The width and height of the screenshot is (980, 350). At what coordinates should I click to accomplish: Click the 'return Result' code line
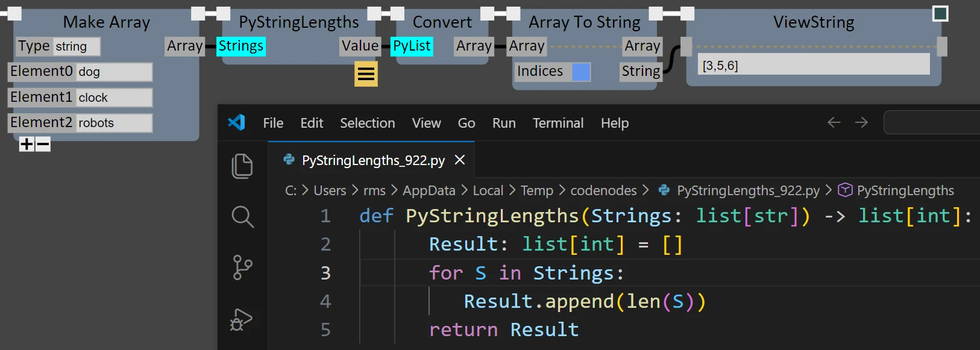click(x=504, y=330)
